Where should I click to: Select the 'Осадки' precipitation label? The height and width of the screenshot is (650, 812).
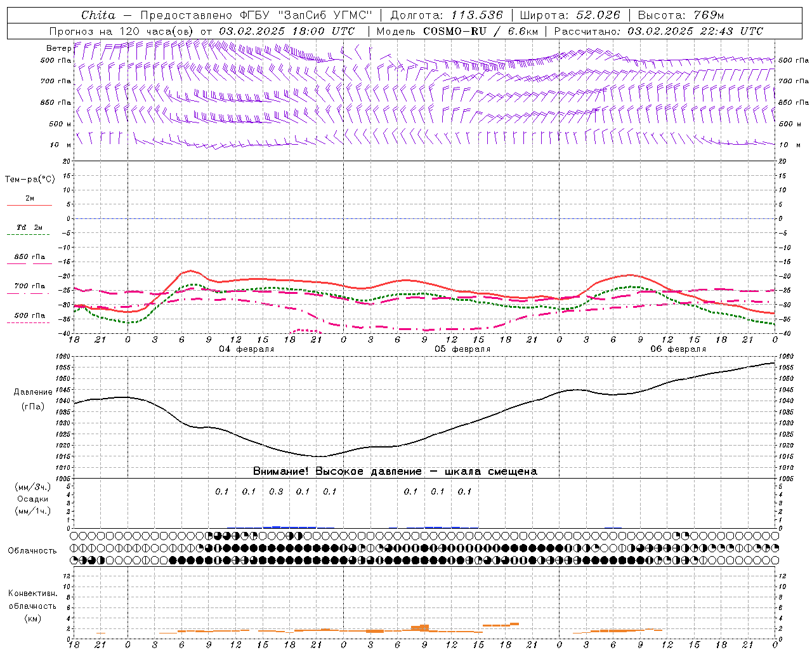point(33,499)
